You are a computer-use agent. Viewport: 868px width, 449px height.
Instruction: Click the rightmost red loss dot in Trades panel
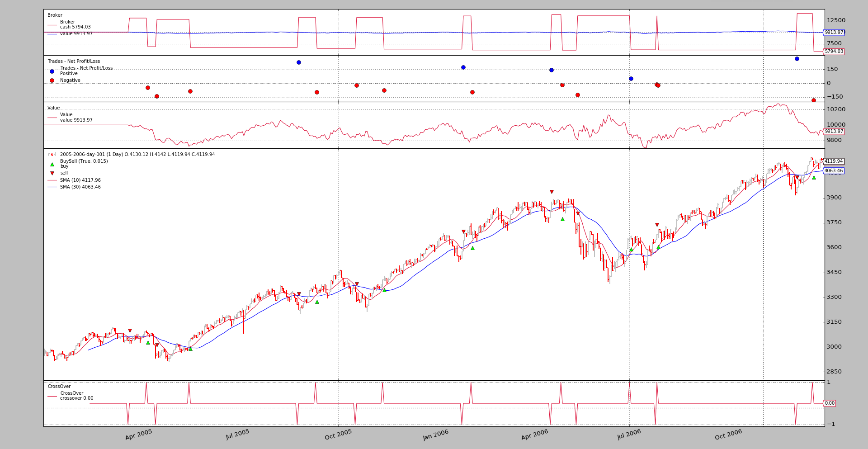tap(813, 100)
